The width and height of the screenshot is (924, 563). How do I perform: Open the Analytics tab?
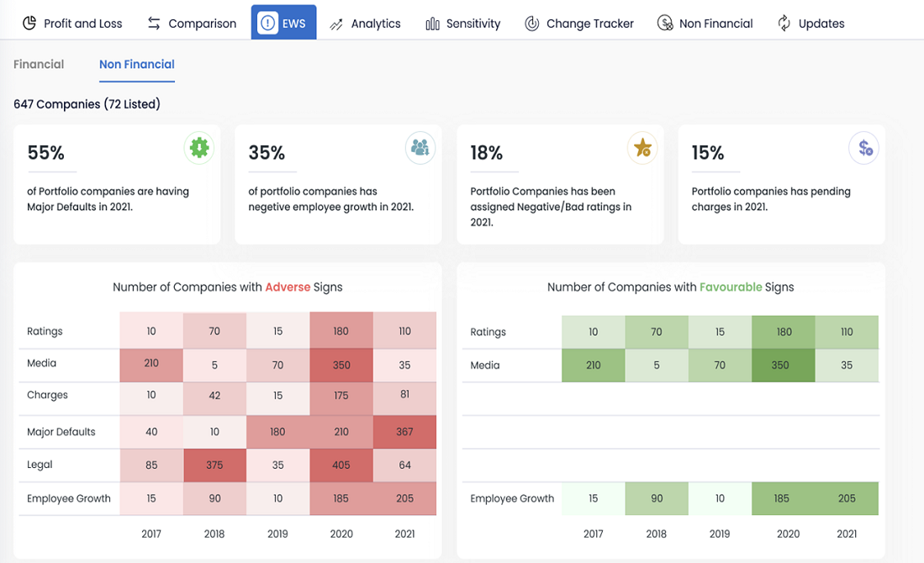[365, 24]
